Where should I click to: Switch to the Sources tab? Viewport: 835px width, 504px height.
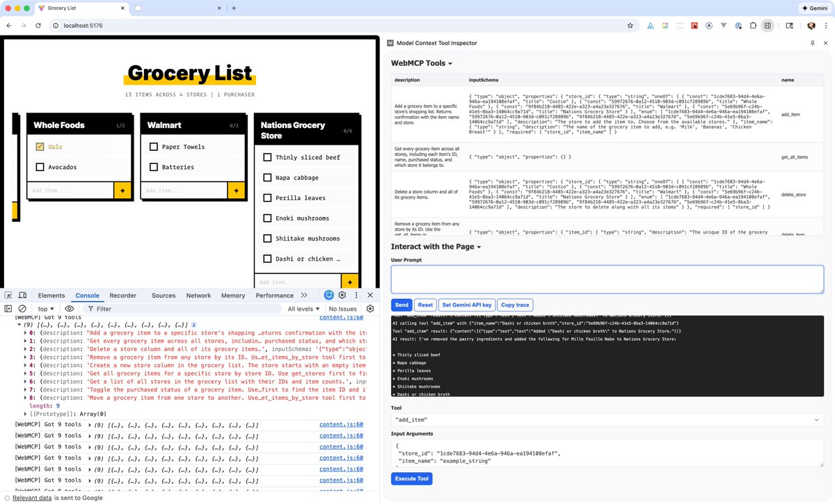coord(164,295)
